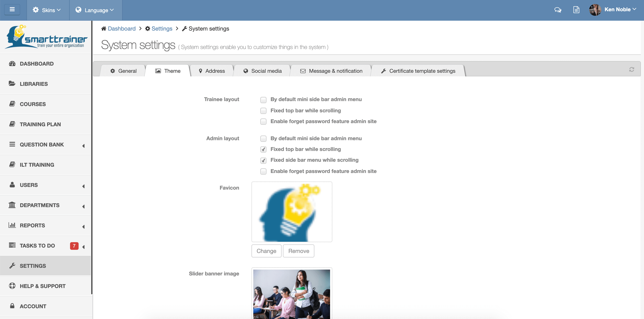Click the refresh icon on tab bar
The width and height of the screenshot is (644, 319).
[x=631, y=70]
